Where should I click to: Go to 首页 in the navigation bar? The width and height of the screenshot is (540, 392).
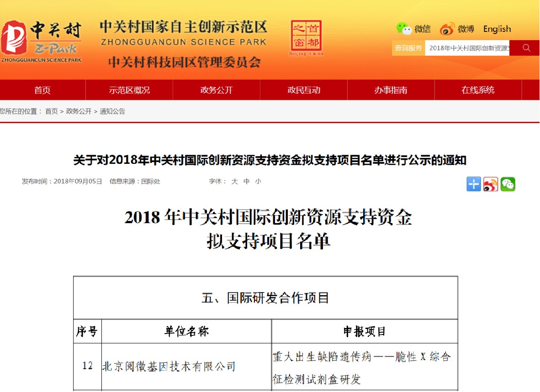pos(42,90)
